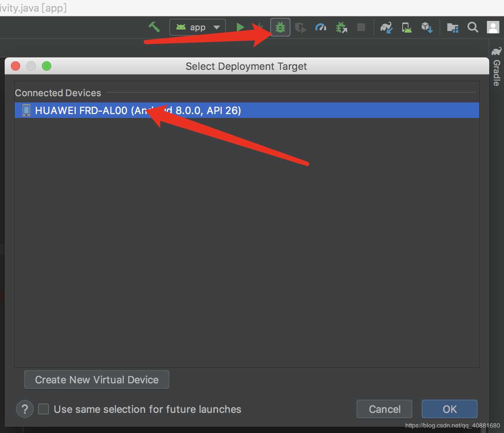Click Create New Virtual Device button
The height and width of the screenshot is (433, 504).
click(97, 379)
